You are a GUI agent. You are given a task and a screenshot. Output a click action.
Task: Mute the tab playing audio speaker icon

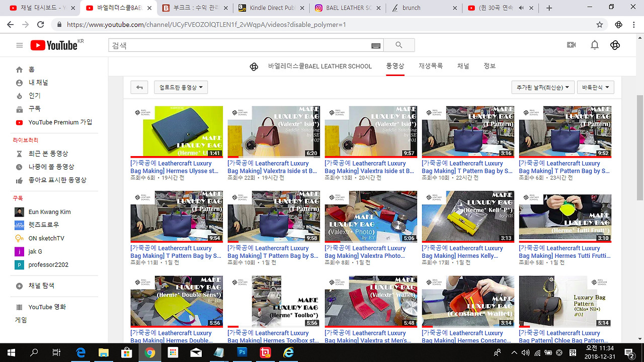(x=521, y=8)
